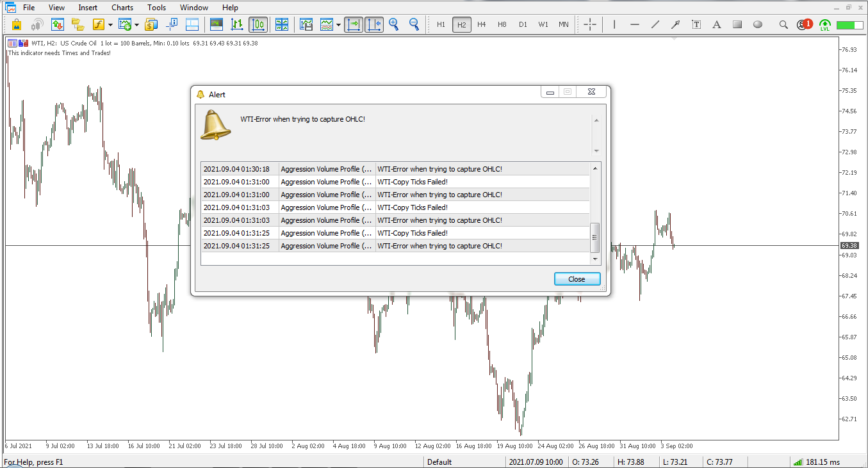The height and width of the screenshot is (468, 868).
Task: Switch to the H1 timeframe
Action: point(441,25)
